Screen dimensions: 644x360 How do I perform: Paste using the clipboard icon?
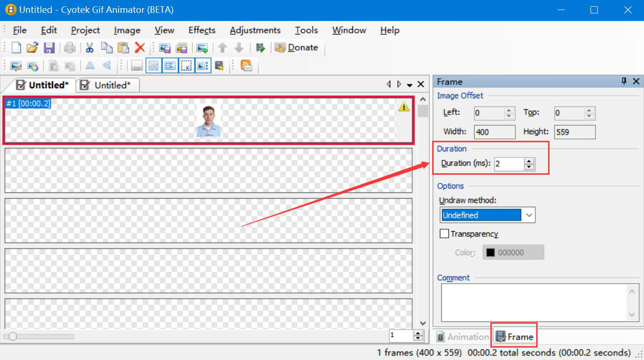[x=123, y=48]
